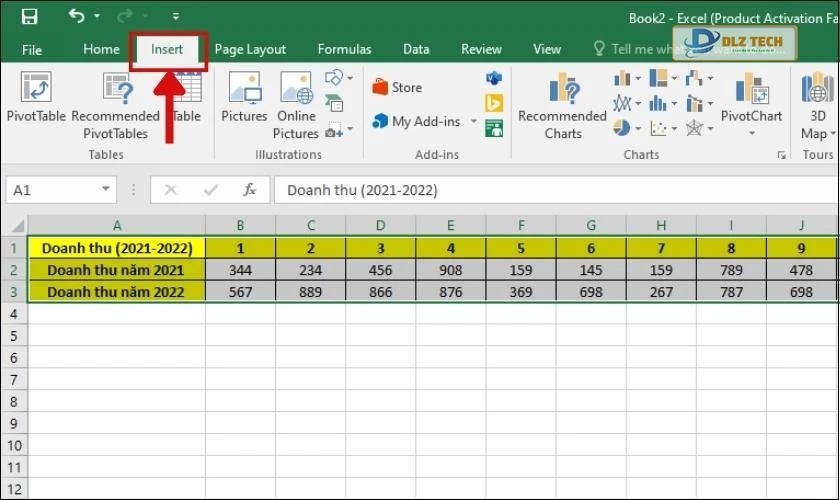
Task: Save the workbook using the Save icon
Action: 29,17
